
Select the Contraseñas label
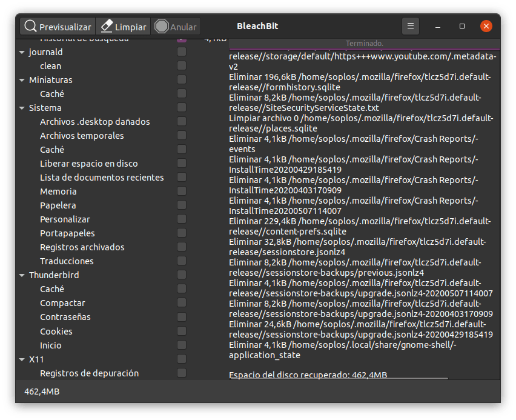(x=65, y=317)
